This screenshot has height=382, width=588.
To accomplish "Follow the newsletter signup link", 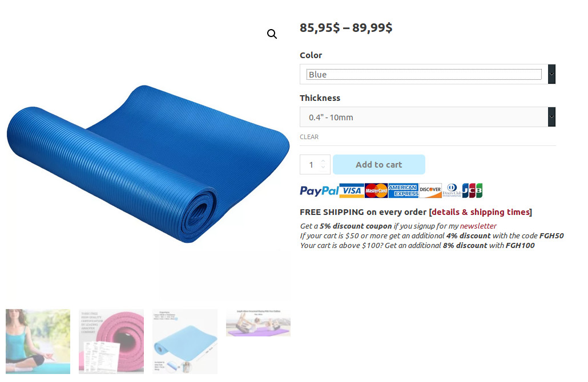I will [478, 226].
